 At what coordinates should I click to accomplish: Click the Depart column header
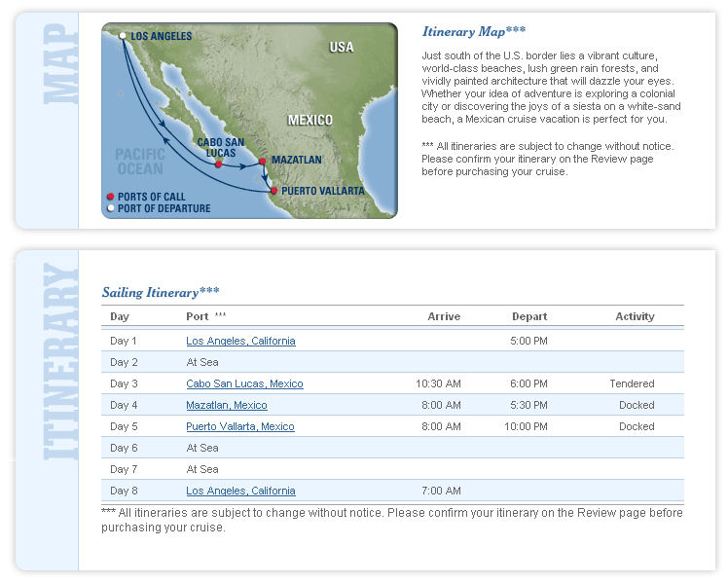529,317
